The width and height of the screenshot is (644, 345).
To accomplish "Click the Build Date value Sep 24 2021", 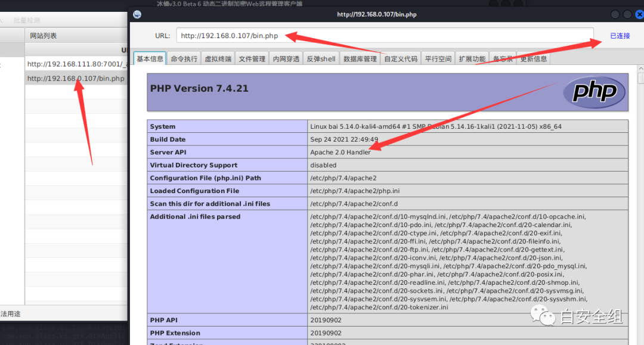I will 344,139.
